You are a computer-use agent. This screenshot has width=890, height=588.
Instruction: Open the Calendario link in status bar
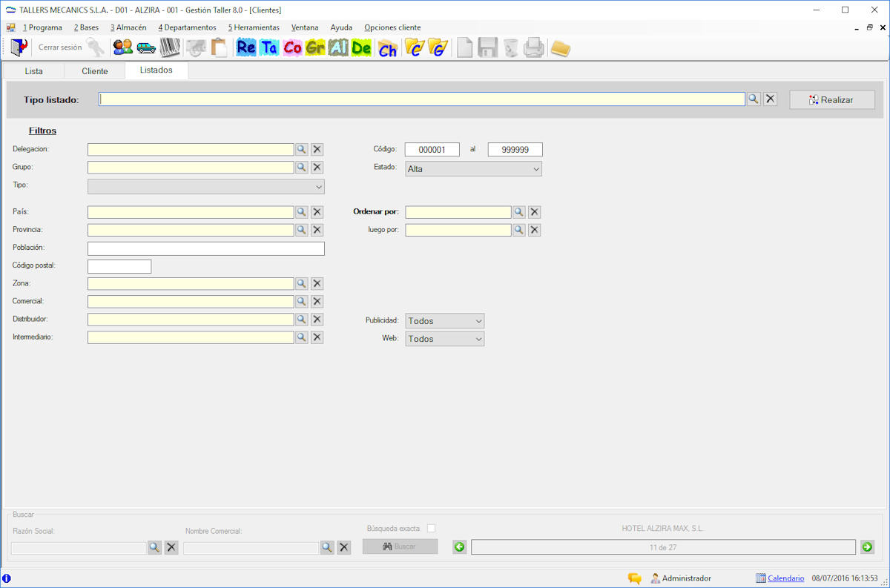[785, 578]
